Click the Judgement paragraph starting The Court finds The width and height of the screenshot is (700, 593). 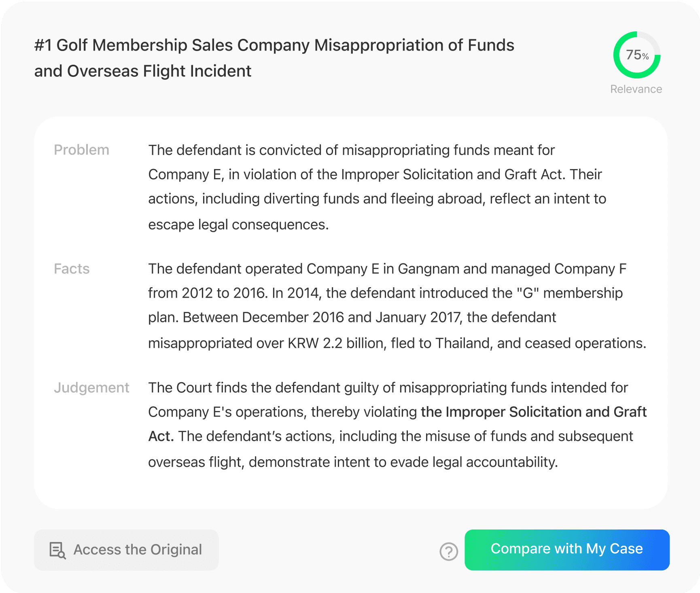click(397, 425)
